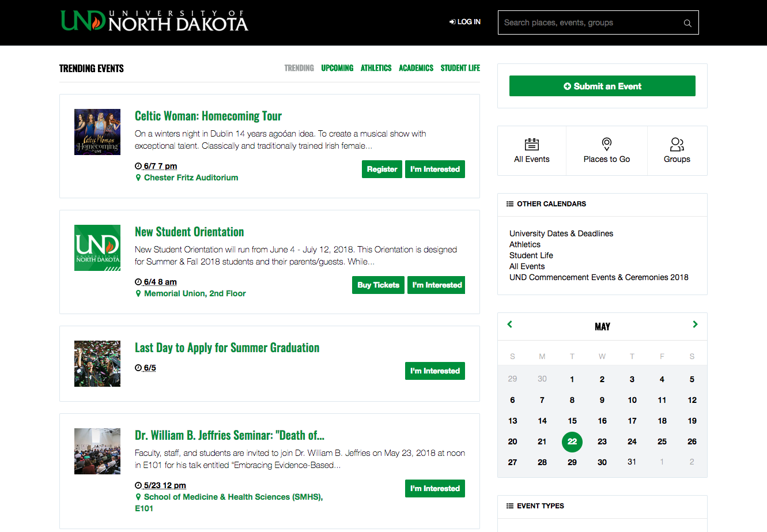Image resolution: width=767 pixels, height=532 pixels.
Task: Select May 22 on the calendar
Action: tap(572, 442)
